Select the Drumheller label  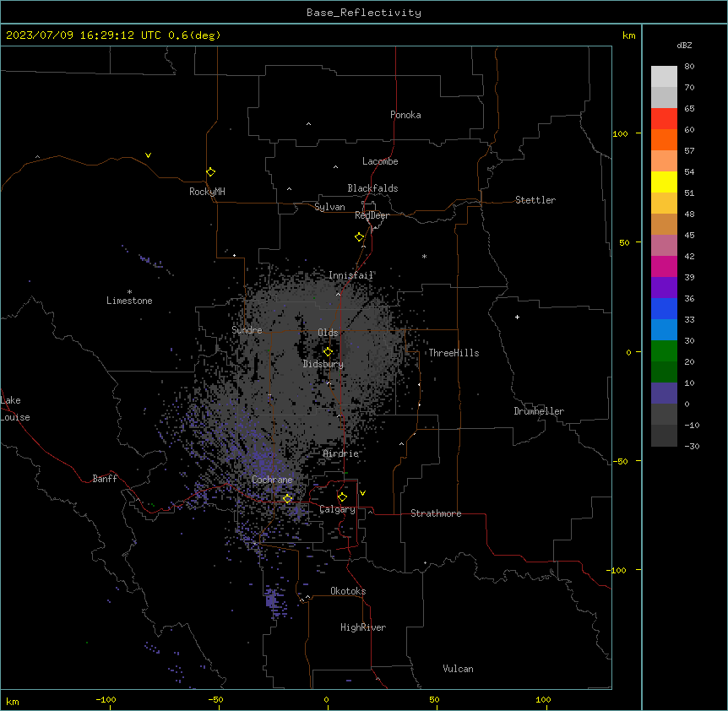539,411
